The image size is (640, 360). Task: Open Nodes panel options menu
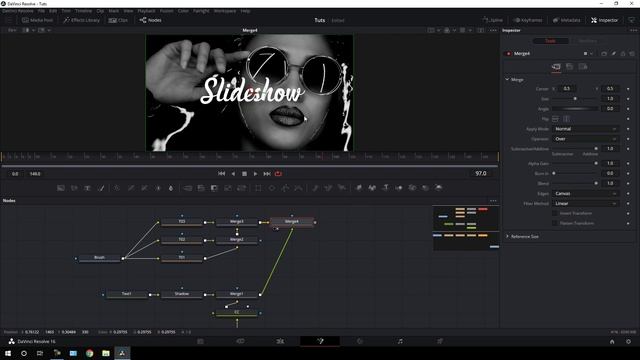(493, 200)
